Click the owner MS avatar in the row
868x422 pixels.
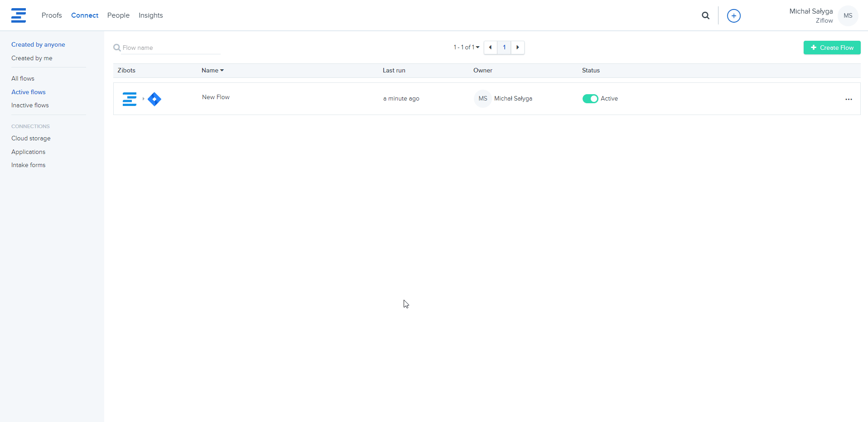(x=482, y=99)
